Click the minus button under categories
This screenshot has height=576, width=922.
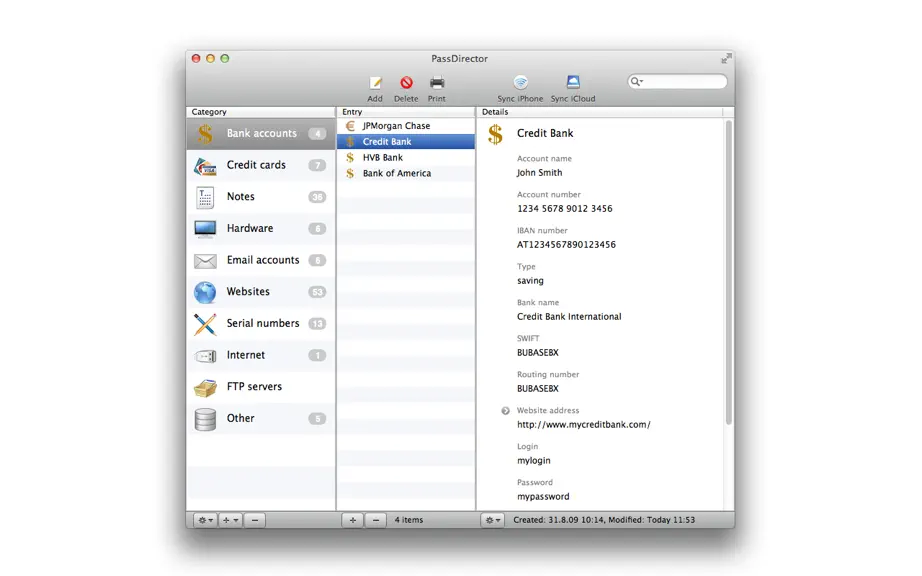coord(255,520)
